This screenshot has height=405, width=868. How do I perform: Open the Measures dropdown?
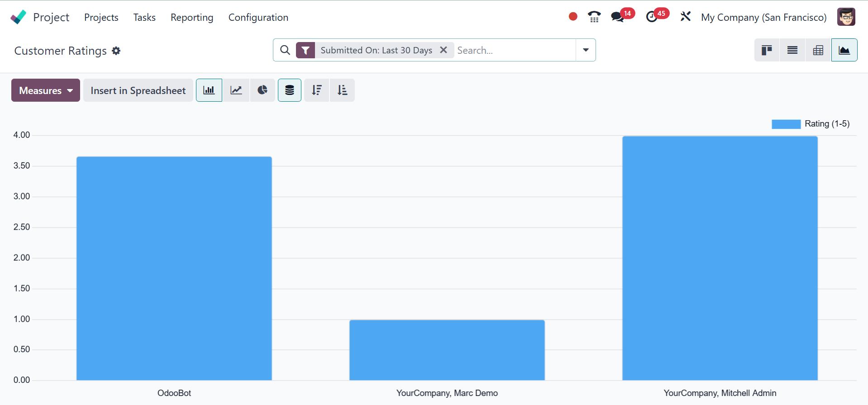(46, 90)
